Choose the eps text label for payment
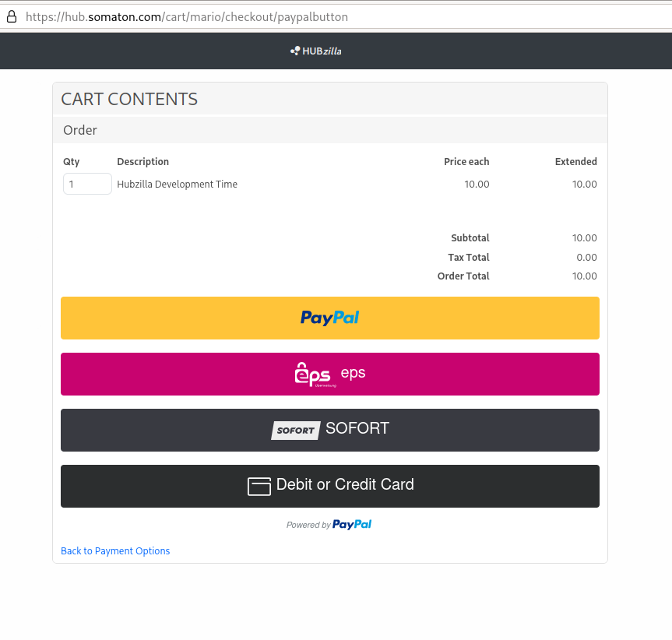This screenshot has height=640, width=672. [353, 373]
